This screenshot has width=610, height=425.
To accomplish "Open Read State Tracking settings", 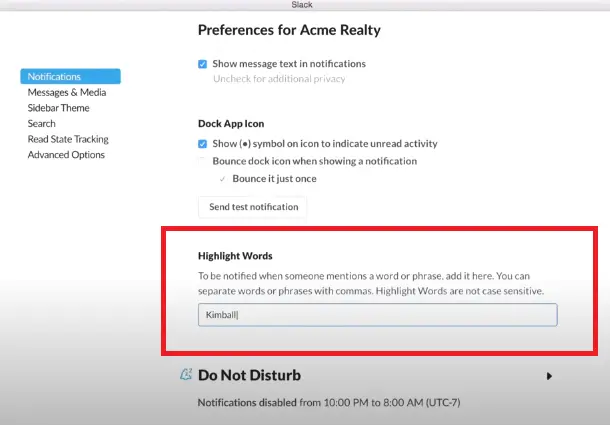I will (x=68, y=139).
